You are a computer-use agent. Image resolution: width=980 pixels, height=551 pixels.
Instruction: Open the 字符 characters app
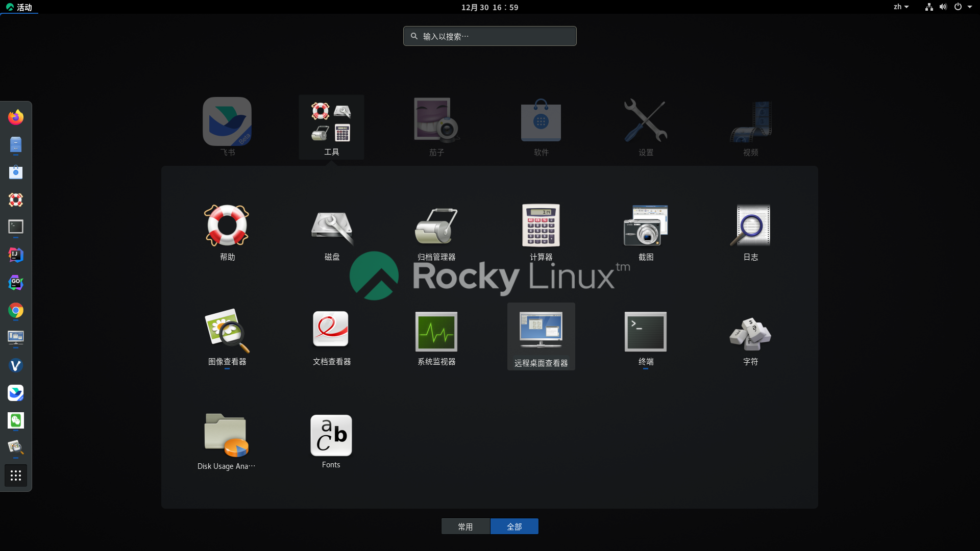(x=750, y=337)
